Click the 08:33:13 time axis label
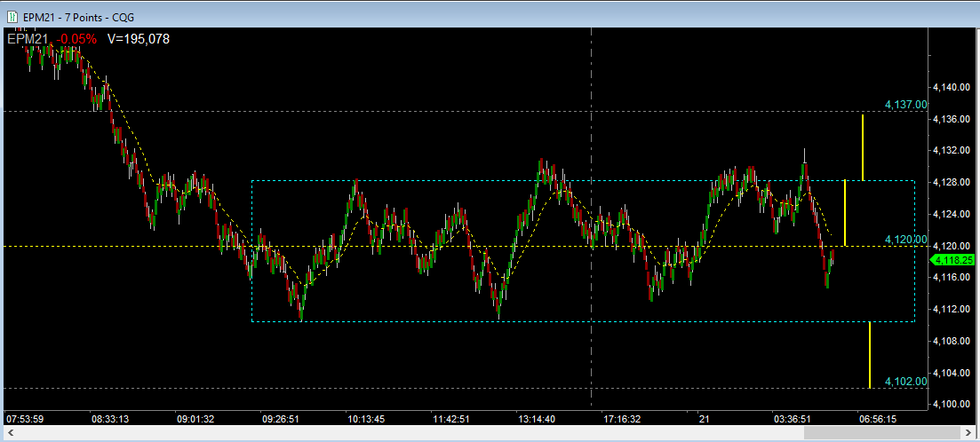The height and width of the screenshot is (442, 980). tap(110, 418)
